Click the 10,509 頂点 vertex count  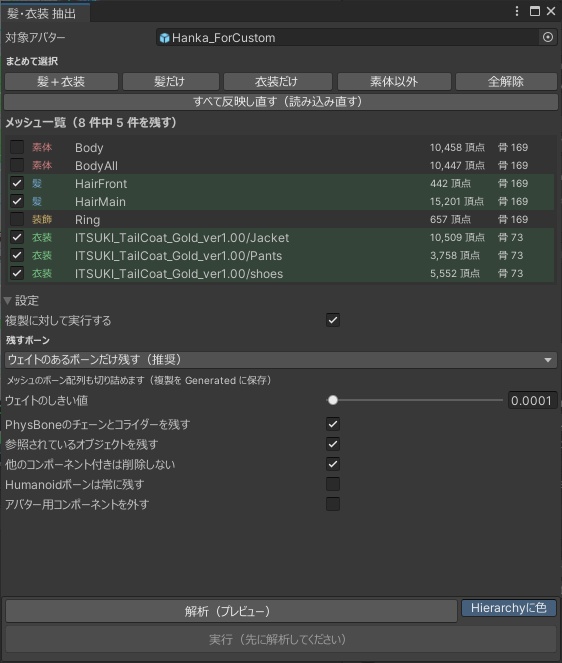[457, 237]
